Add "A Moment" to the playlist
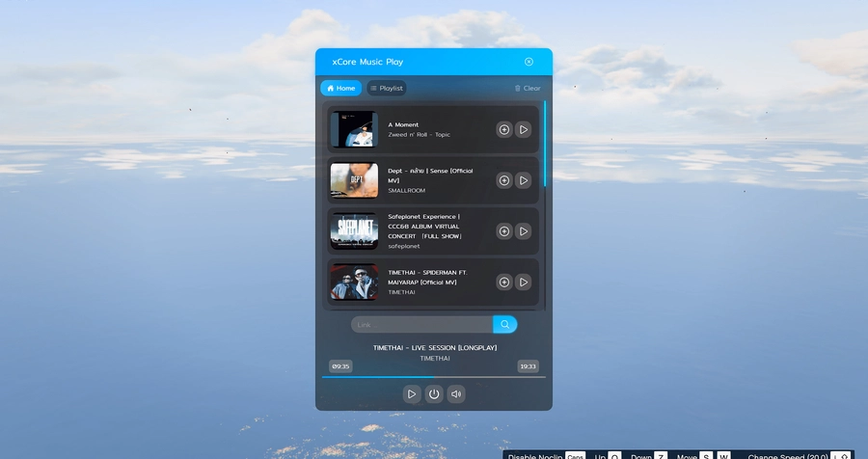Image resolution: width=868 pixels, height=459 pixels. click(503, 129)
